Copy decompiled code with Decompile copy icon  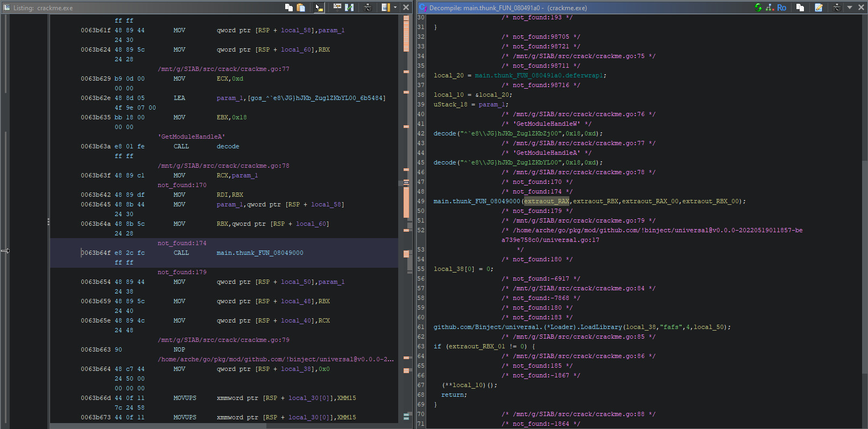pyautogui.click(x=800, y=8)
